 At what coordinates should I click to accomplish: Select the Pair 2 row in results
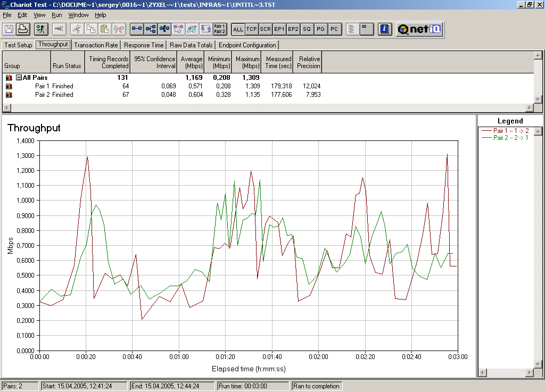coord(54,95)
